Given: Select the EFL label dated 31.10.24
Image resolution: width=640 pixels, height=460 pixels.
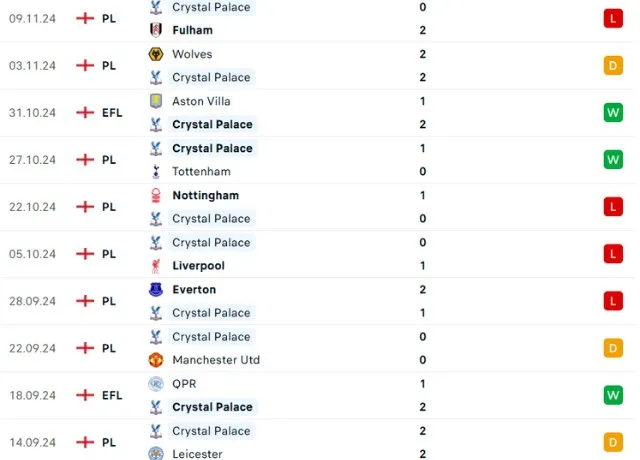Looking at the screenshot, I should [112, 113].
